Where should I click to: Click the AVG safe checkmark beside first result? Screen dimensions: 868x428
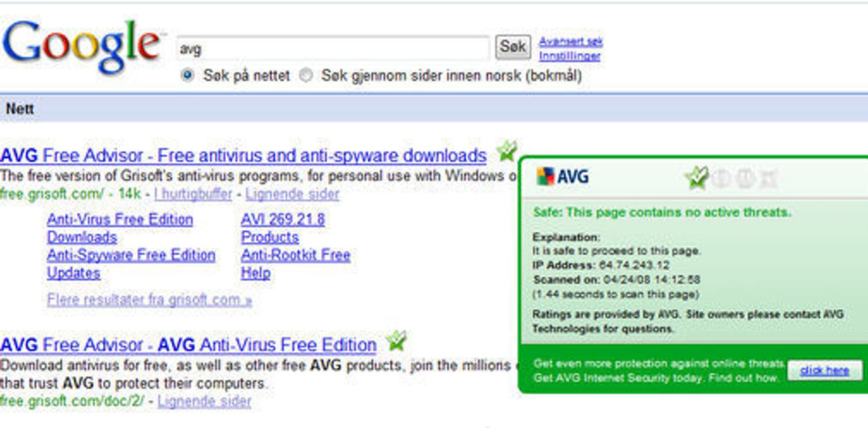(506, 151)
